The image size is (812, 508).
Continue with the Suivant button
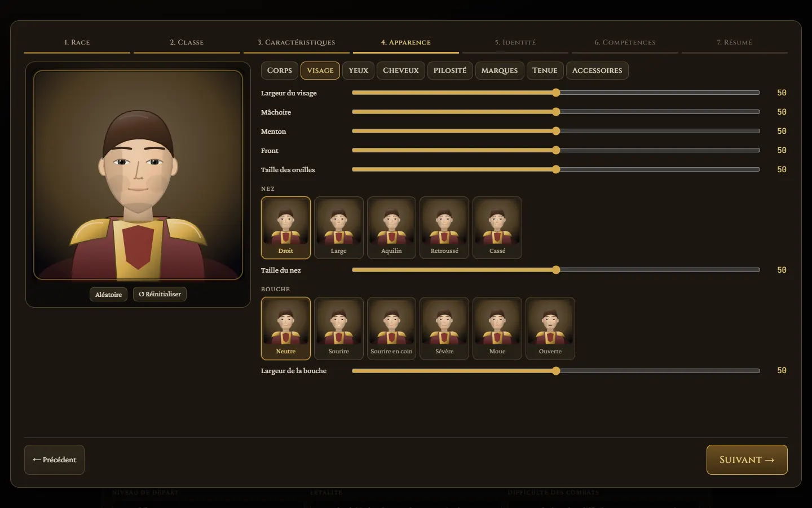coord(747,460)
